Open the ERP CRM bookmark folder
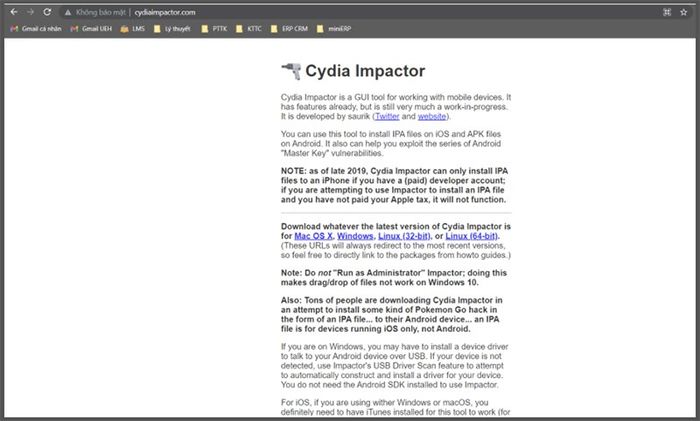This screenshot has height=421, width=700. 289,29
